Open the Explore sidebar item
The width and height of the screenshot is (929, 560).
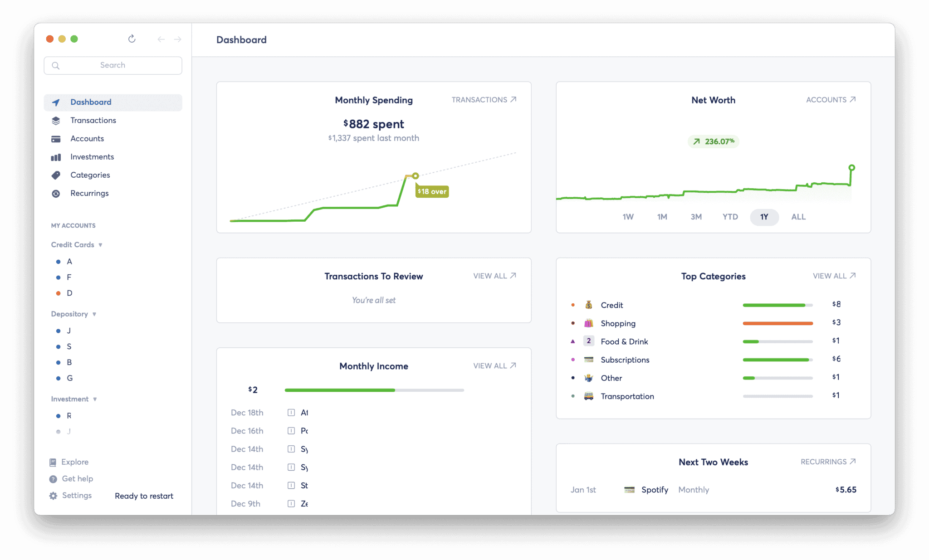coord(75,462)
